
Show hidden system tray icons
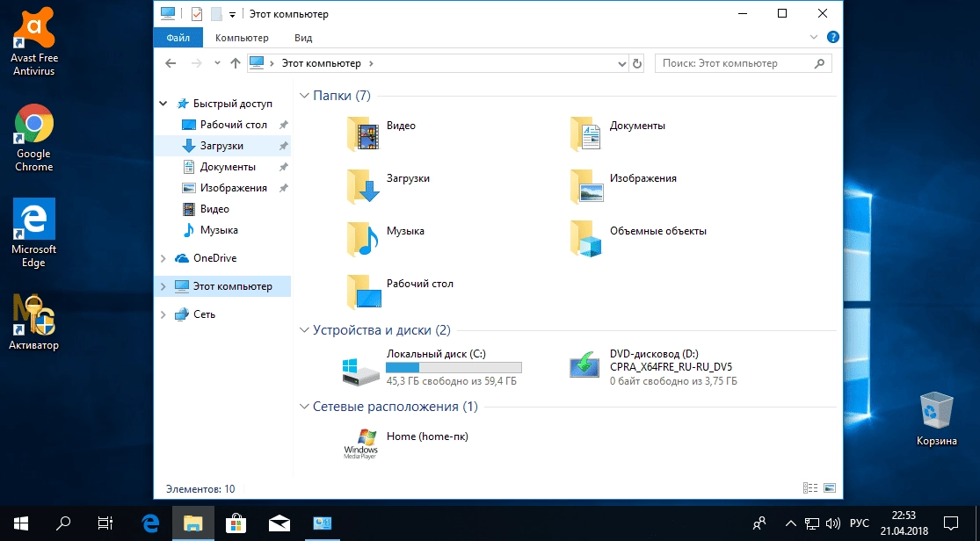(791, 523)
